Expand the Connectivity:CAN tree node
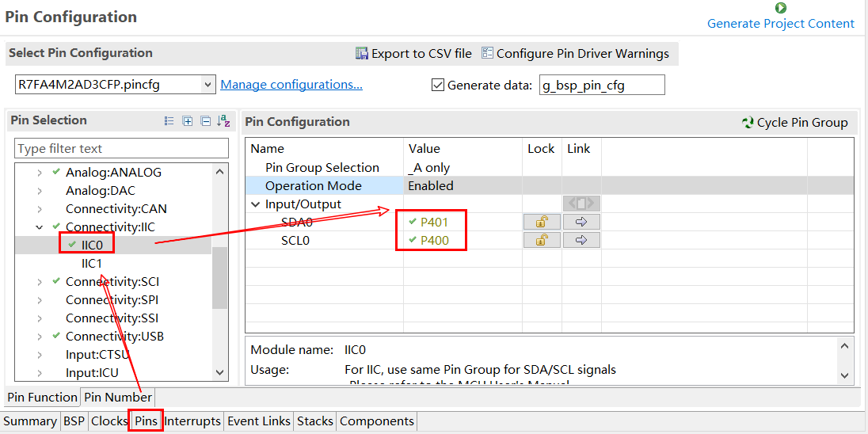868x434 pixels. click(40, 209)
